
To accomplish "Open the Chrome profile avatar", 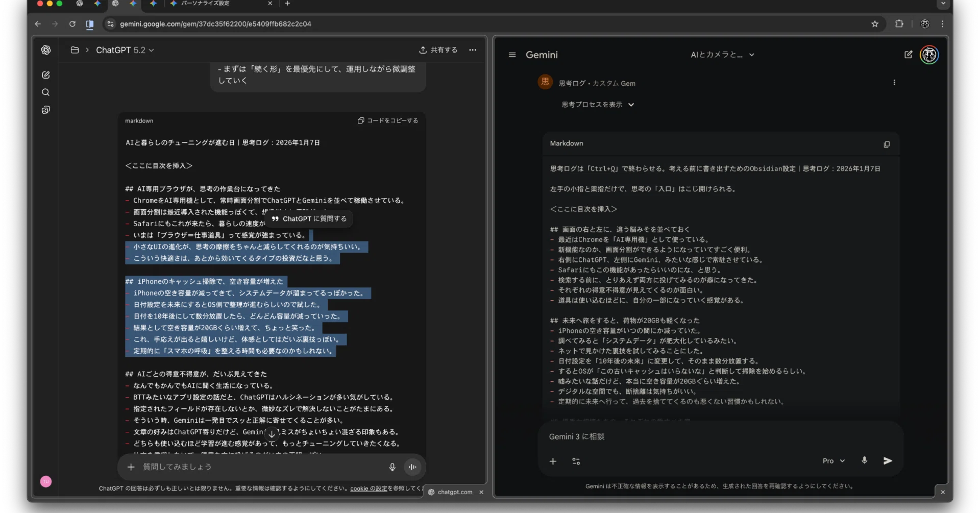I will 925,23.
